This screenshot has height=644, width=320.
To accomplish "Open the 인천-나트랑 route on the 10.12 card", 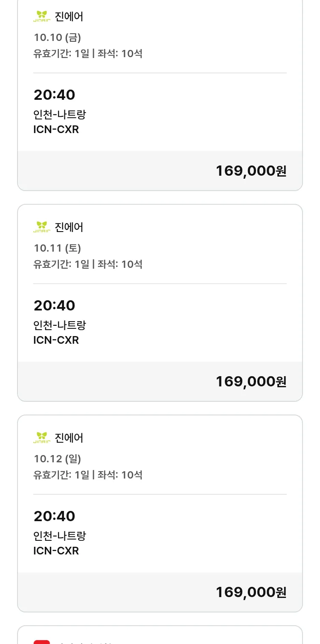I will click(60, 536).
